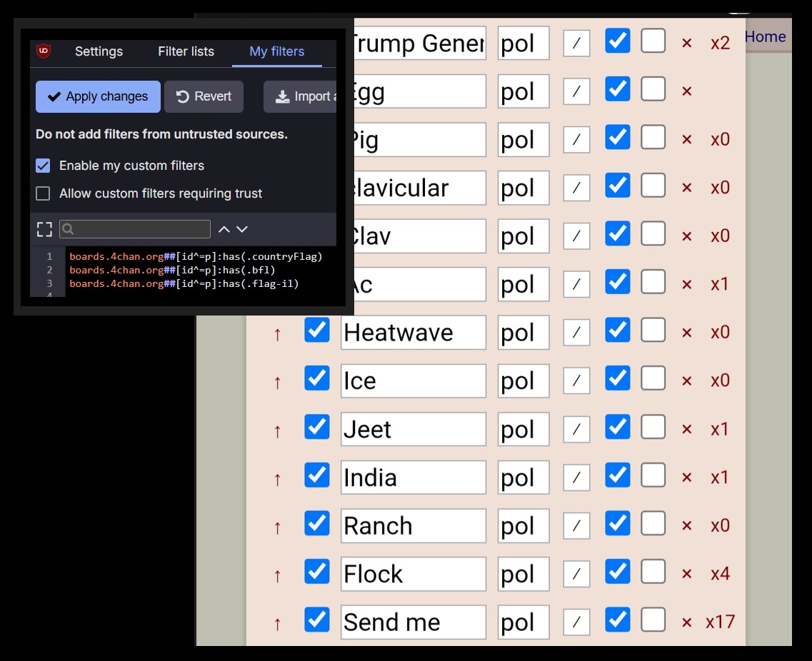Delete the Flock filter row
The height and width of the screenshot is (661, 812).
click(x=687, y=574)
